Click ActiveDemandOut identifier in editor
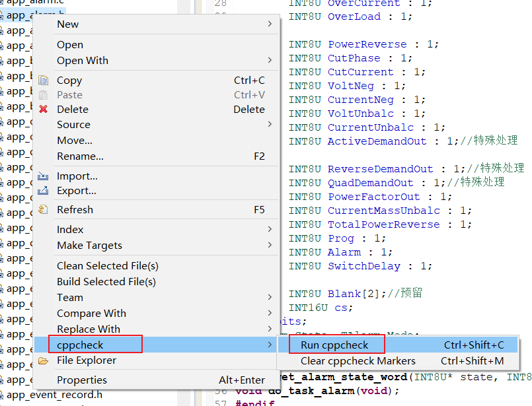Viewport: 532px width, 406px height. pyautogui.click(x=377, y=141)
